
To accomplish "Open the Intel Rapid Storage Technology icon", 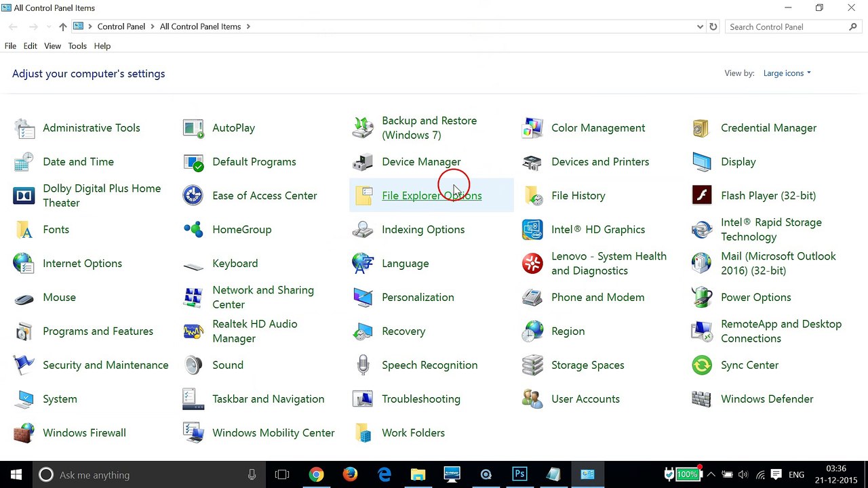I will point(702,230).
